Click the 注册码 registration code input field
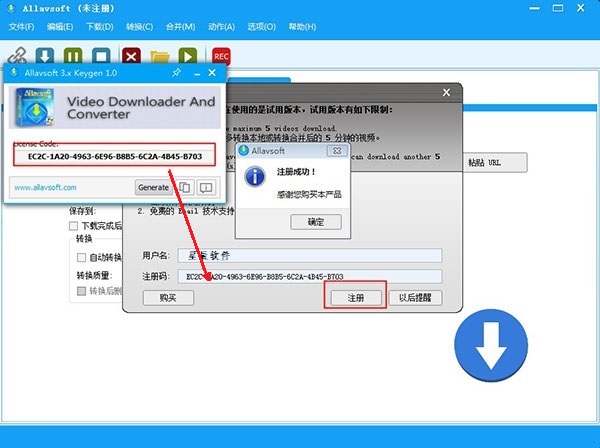The image size is (600, 448). 310,276
